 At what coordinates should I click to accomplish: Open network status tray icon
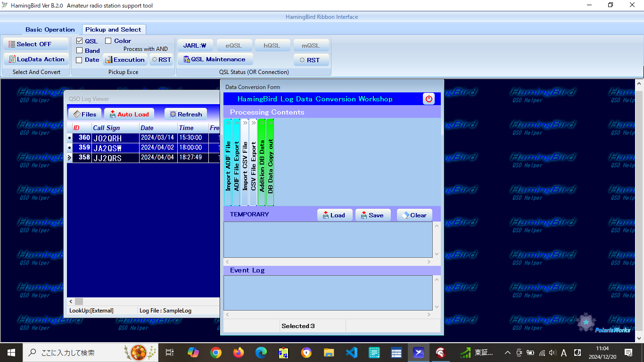click(x=542, y=353)
